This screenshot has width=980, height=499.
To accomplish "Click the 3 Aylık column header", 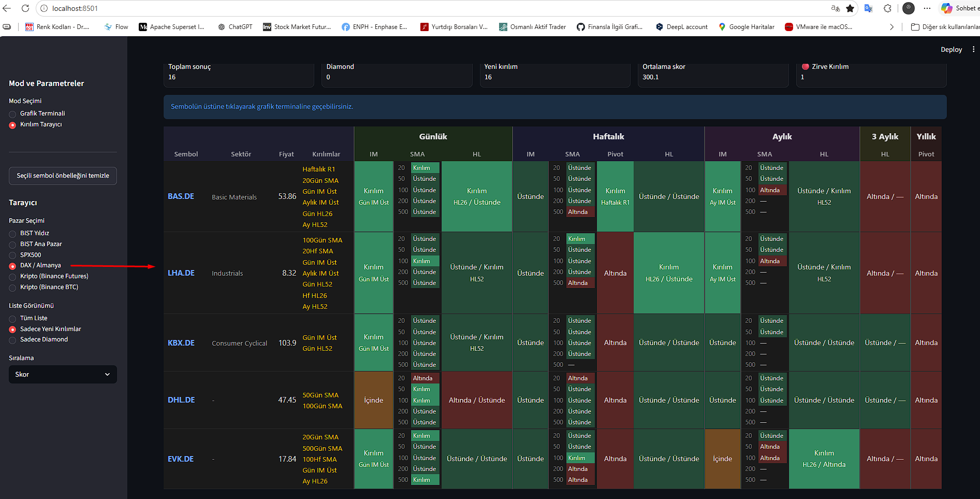I will click(x=885, y=137).
